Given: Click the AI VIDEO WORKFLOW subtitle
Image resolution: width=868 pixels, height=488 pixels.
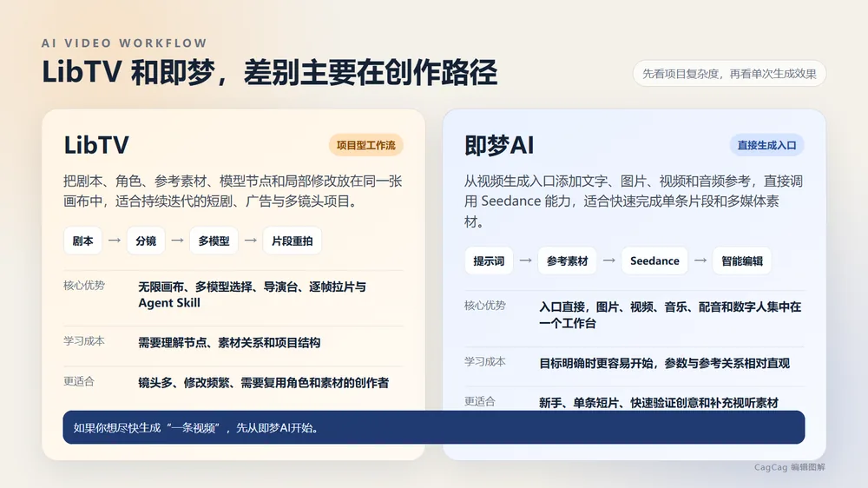Looking at the screenshot, I should coord(124,43).
